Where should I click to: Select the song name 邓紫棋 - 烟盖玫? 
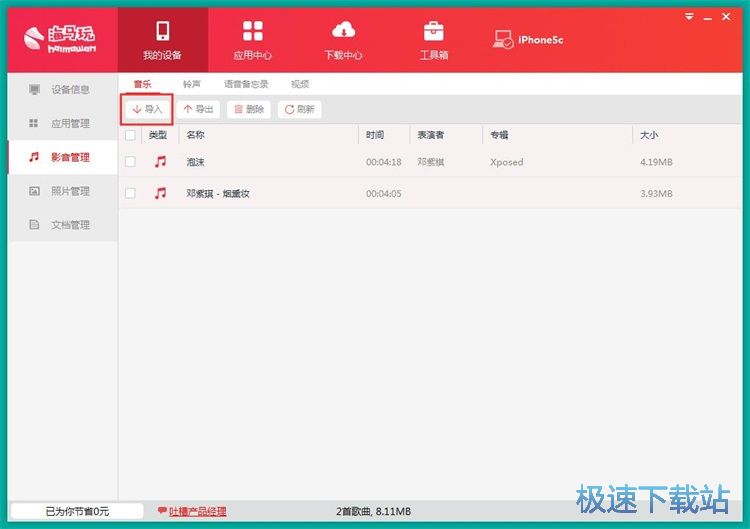[218, 194]
